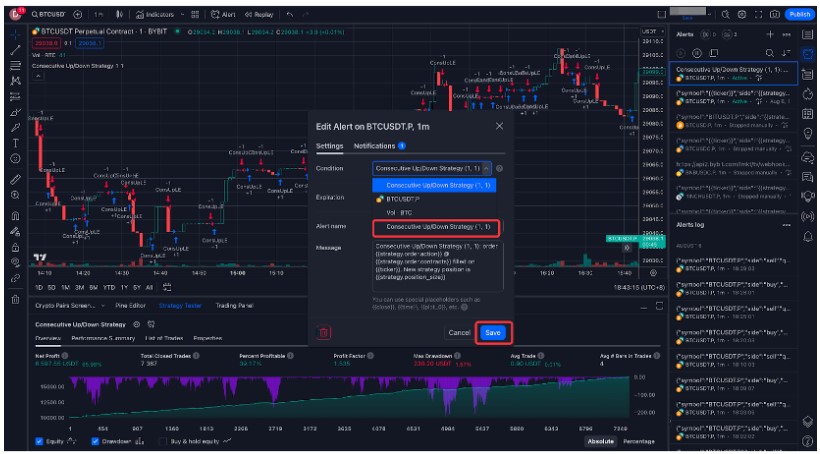Expand the indicators favorites dropdown arrow
The height and width of the screenshot is (454, 820).
tap(182, 15)
